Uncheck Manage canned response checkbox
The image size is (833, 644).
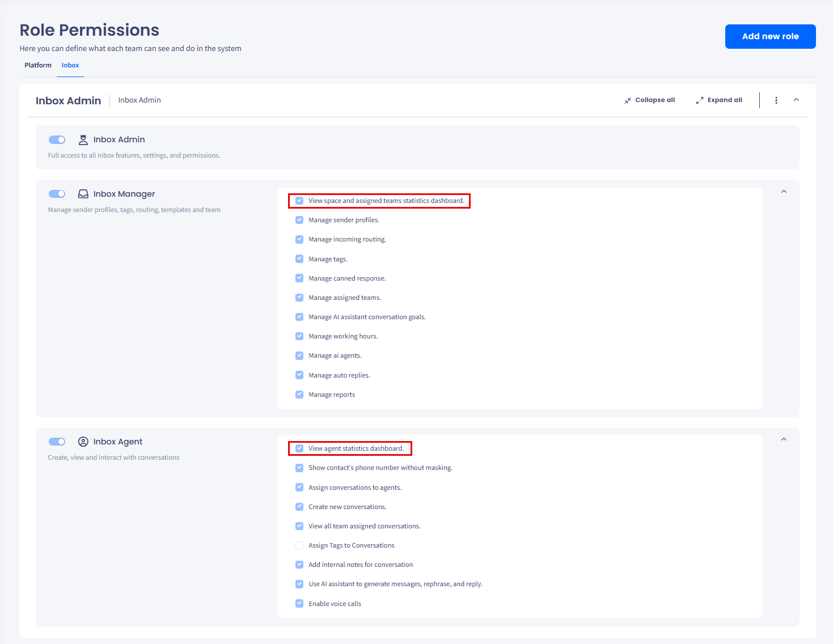(x=299, y=278)
